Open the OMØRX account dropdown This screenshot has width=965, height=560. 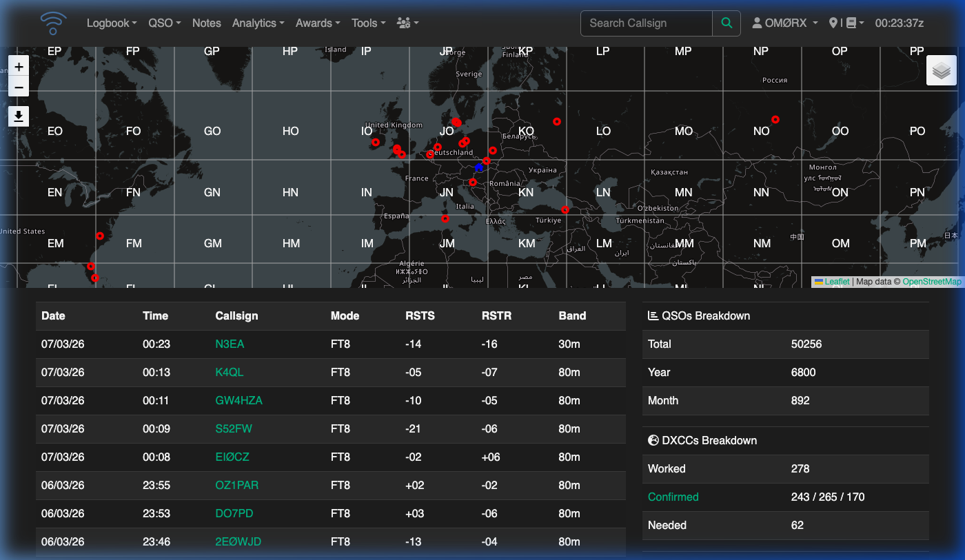coord(784,23)
